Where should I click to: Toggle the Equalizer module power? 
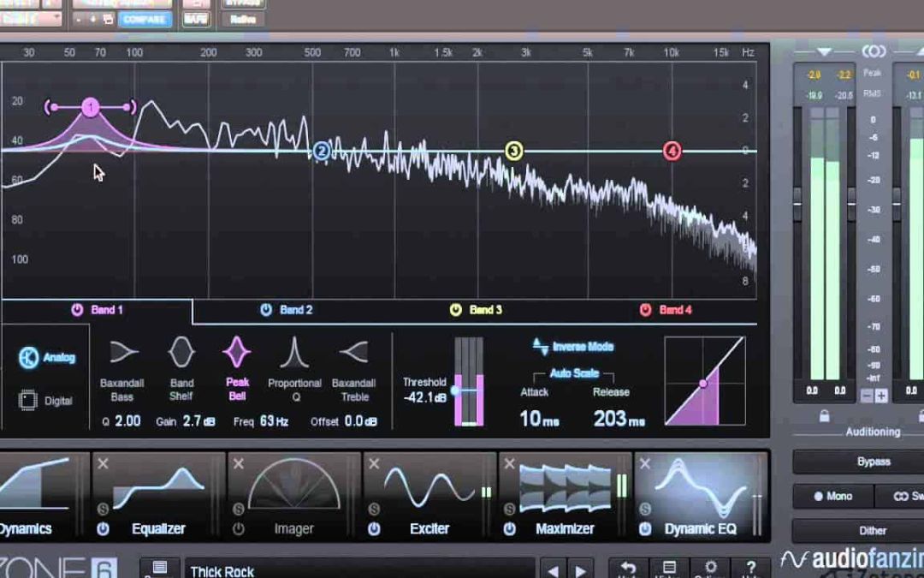pyautogui.click(x=104, y=529)
